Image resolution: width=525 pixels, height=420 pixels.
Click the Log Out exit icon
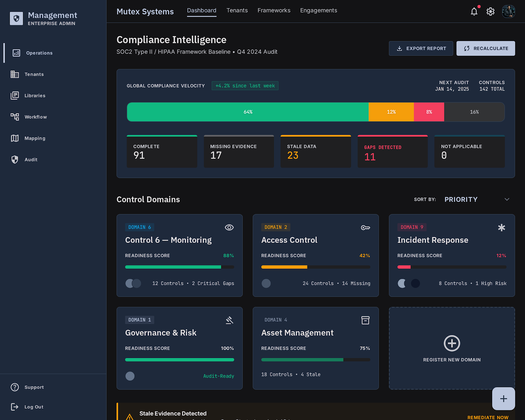(x=15, y=407)
